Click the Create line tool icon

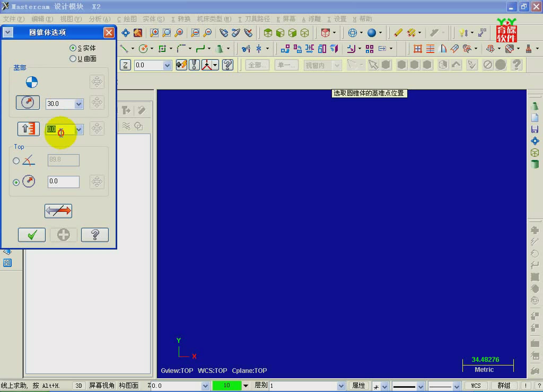124,49
